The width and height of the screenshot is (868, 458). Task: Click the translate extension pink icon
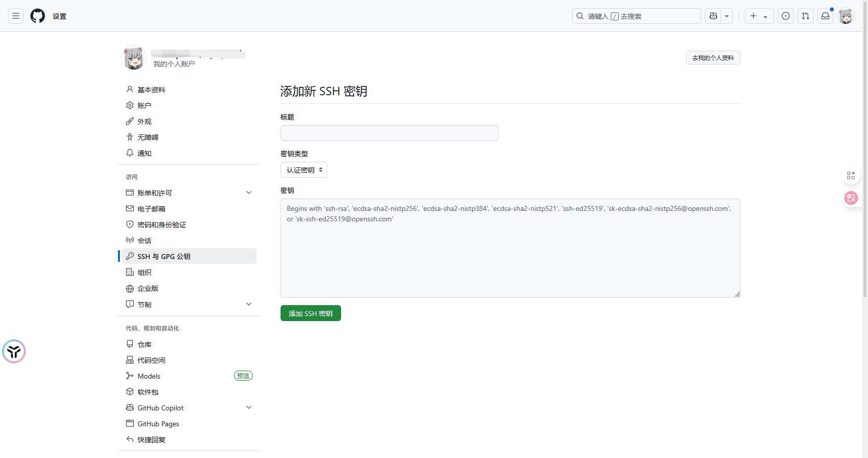(851, 198)
